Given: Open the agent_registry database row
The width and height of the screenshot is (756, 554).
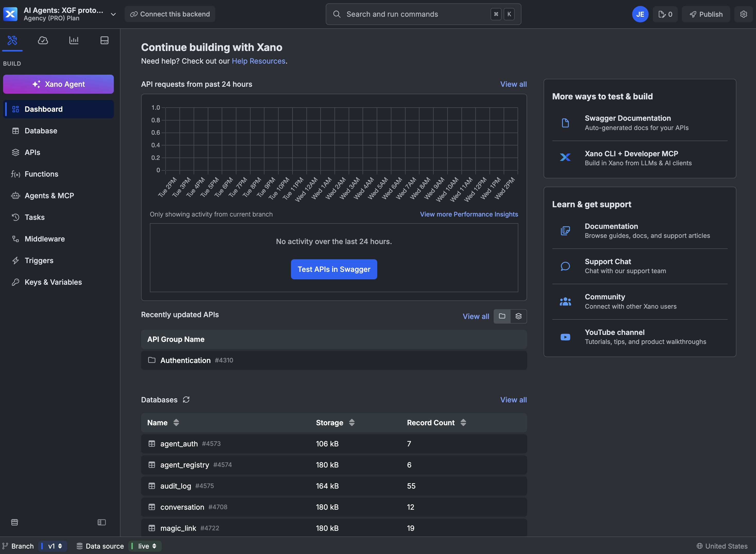Looking at the screenshot, I should pos(334,465).
